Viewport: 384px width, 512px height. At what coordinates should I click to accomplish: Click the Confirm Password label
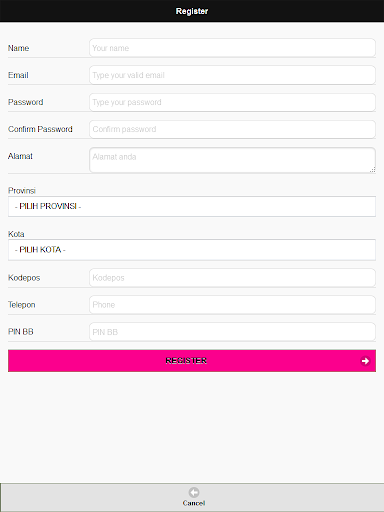(40, 129)
